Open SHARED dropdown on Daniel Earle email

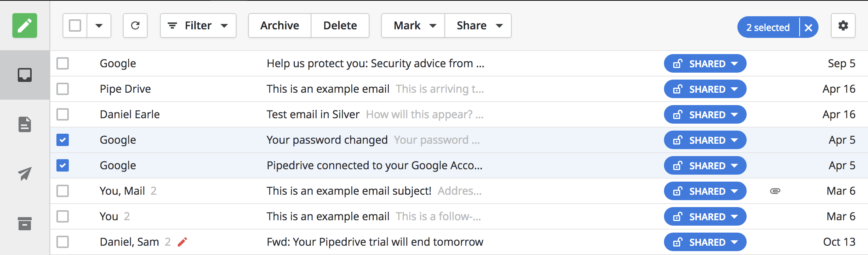tap(705, 114)
